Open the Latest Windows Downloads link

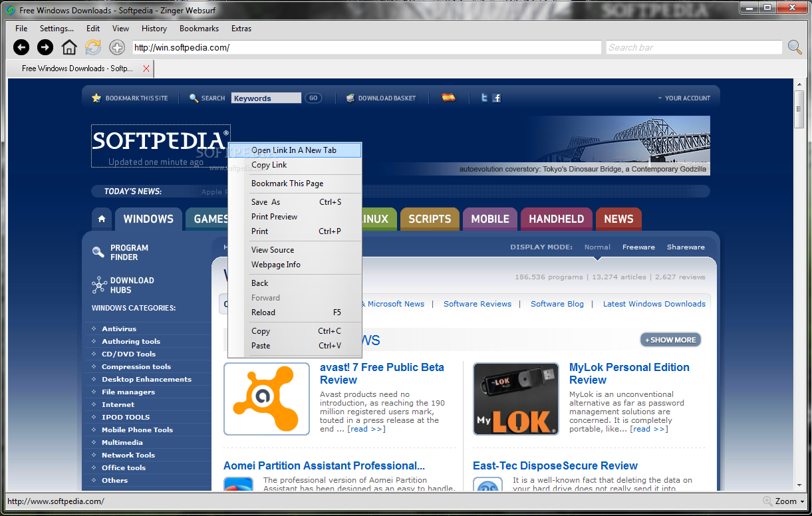654,304
